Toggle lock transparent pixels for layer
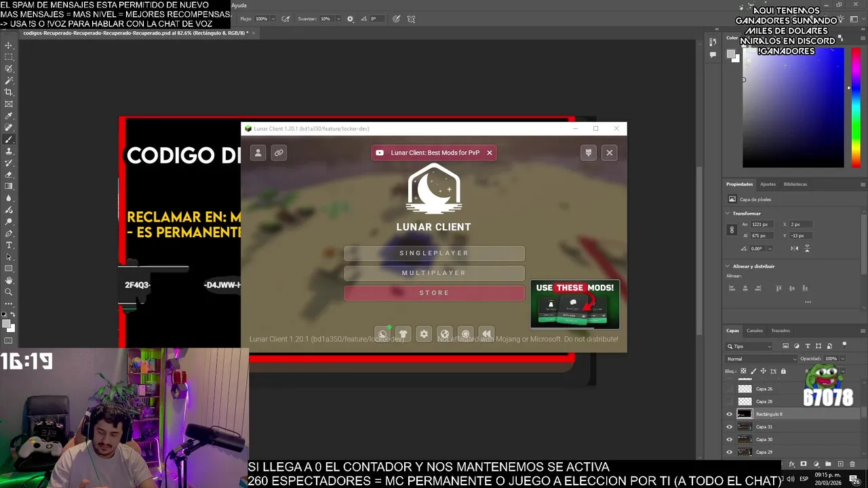The height and width of the screenshot is (488, 868). click(743, 371)
